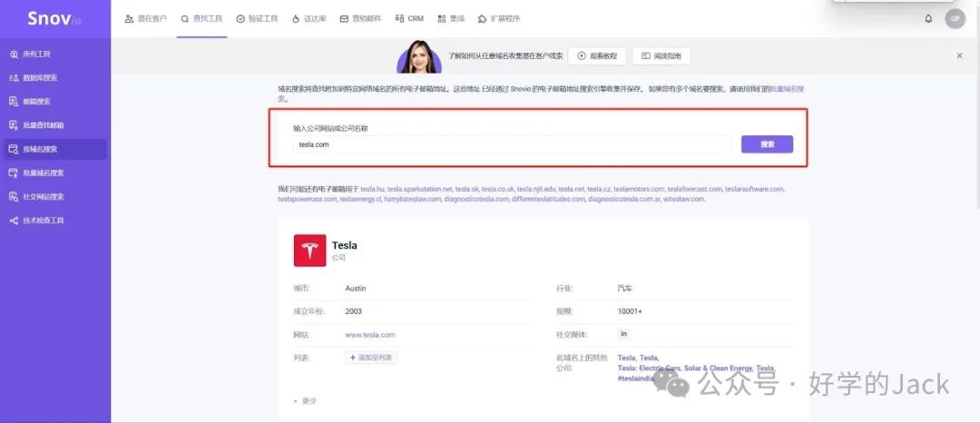Open the 潜在客户 top menu
This screenshot has height=423, width=980.
(x=146, y=18)
